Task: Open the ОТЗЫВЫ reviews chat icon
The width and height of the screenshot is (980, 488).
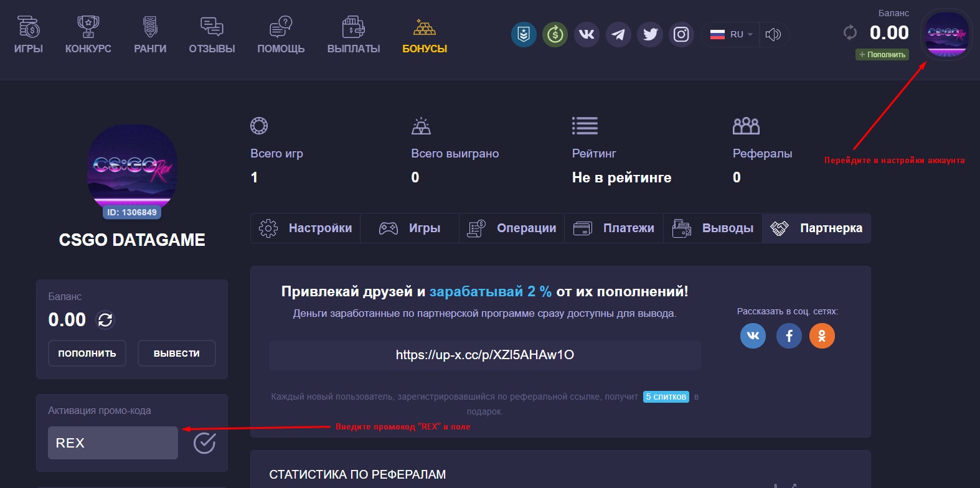Action: pos(212,27)
